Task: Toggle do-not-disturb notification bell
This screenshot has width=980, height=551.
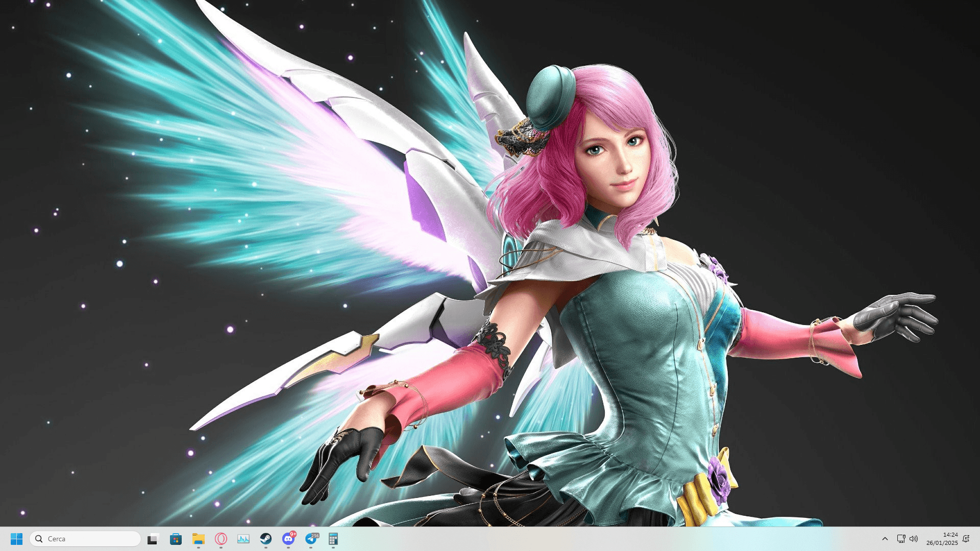Action: tap(966, 539)
